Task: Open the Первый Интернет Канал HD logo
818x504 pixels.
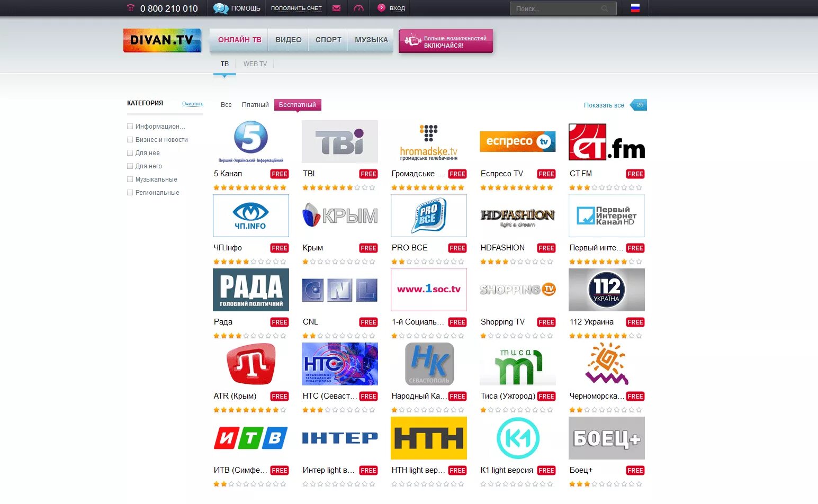Action: (607, 215)
